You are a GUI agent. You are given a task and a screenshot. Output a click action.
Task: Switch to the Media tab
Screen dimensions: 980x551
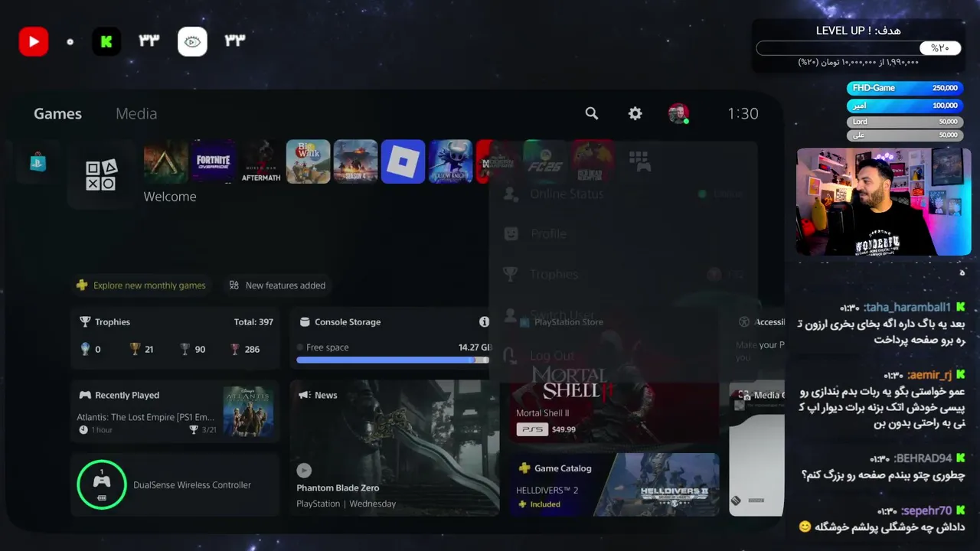136,113
